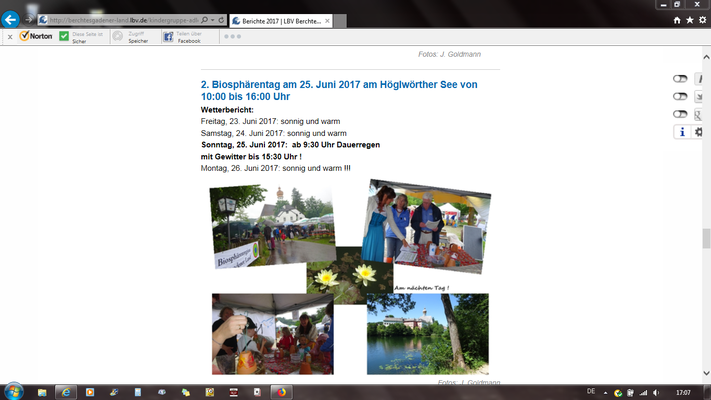Open Action Center flag tray icon

630,393
